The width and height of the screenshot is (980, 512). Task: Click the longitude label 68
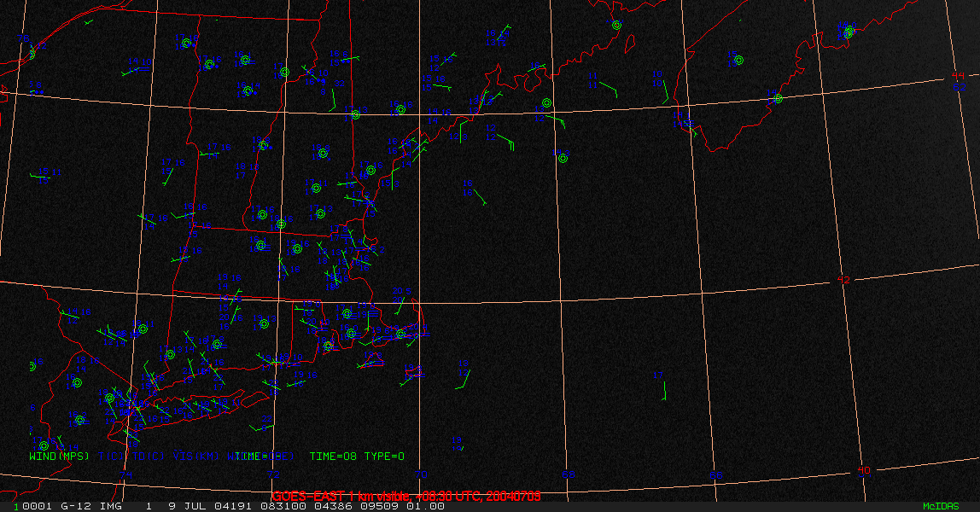tap(568, 474)
